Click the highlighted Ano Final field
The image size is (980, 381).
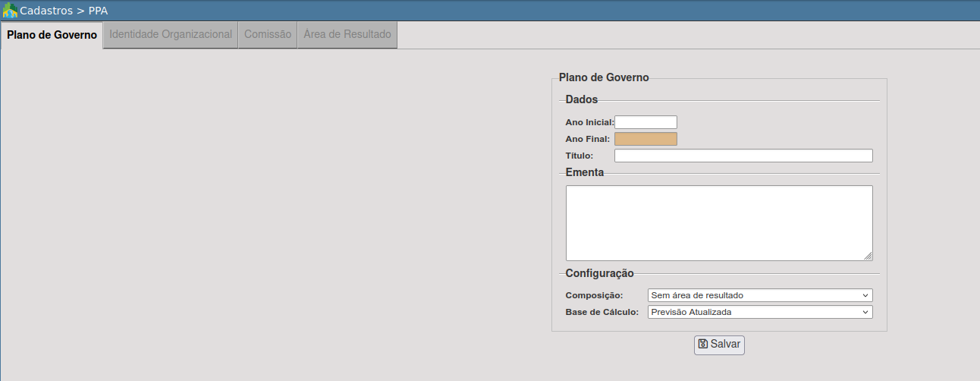645,139
